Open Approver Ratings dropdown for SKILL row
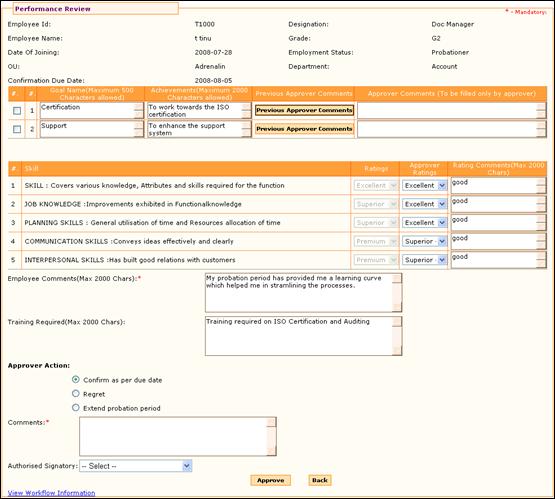This screenshot has height=499, width=555. pyautogui.click(x=424, y=185)
